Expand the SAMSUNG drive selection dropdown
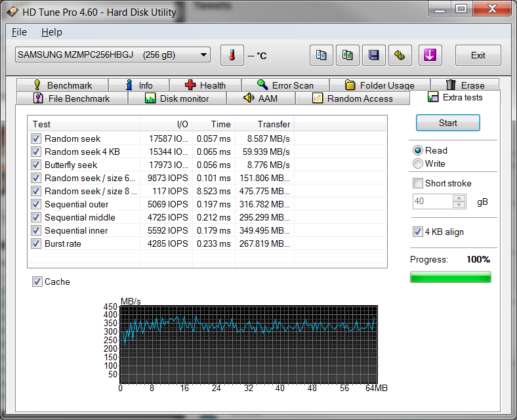Viewport: 517px width, 420px height. (203, 55)
